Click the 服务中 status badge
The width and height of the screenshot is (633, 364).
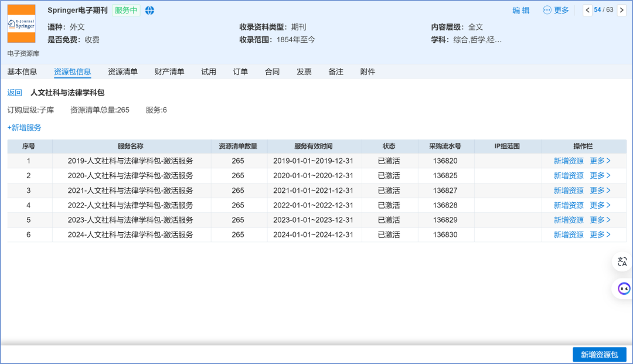click(126, 11)
